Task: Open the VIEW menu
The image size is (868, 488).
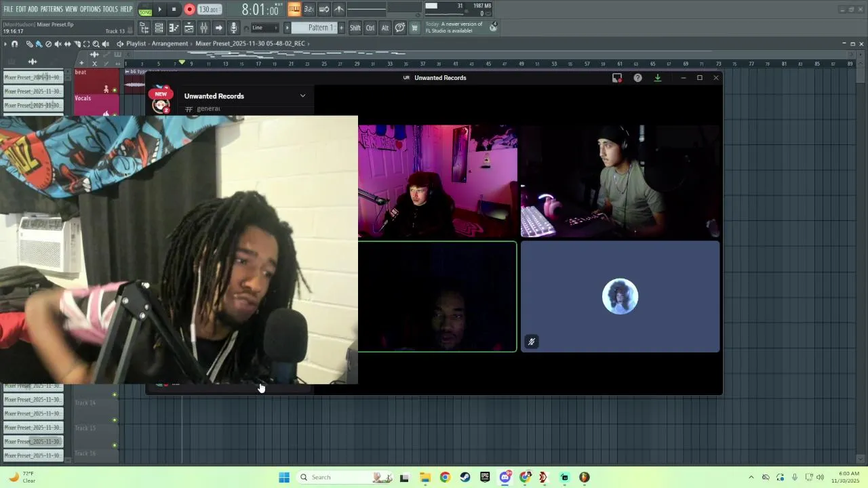Action: (71, 9)
